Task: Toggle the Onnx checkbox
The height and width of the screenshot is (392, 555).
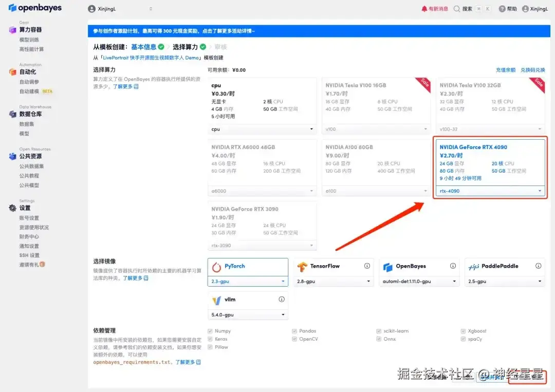Action: [x=379, y=339]
